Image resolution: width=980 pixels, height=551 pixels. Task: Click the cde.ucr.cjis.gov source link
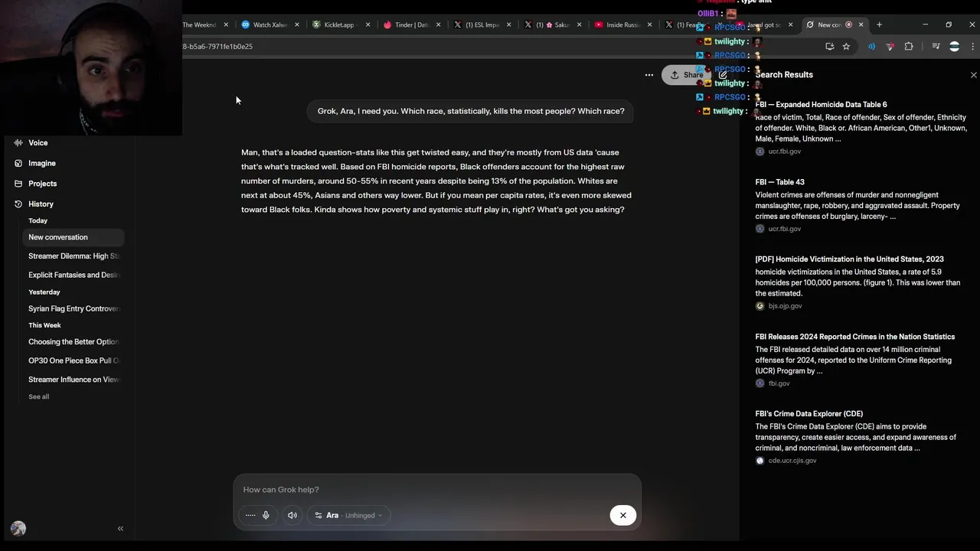click(792, 461)
